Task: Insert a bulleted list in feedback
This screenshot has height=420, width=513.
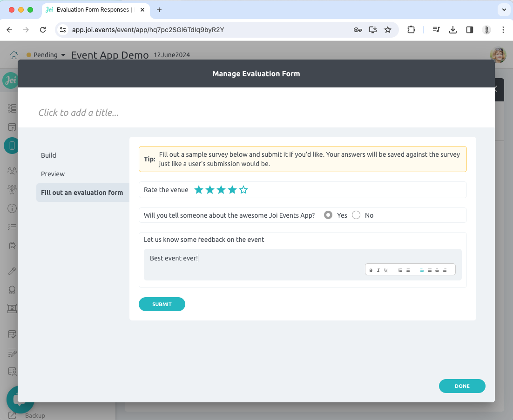Action: (x=408, y=270)
